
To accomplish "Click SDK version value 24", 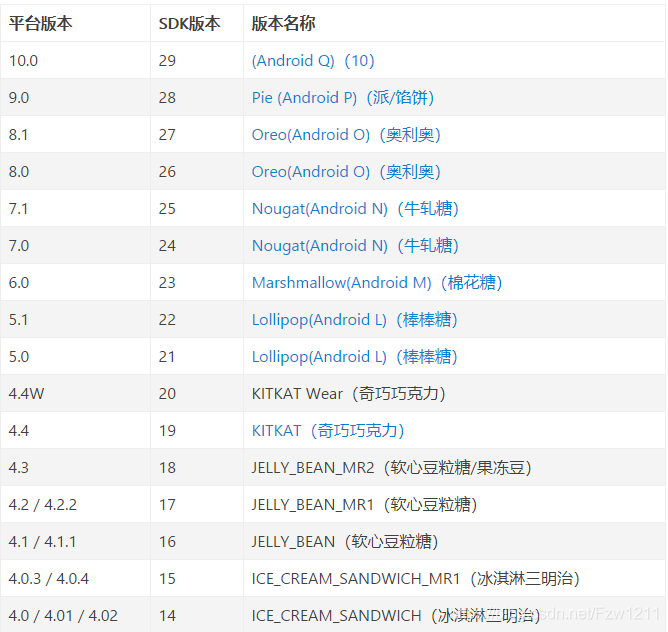I will [x=167, y=246].
